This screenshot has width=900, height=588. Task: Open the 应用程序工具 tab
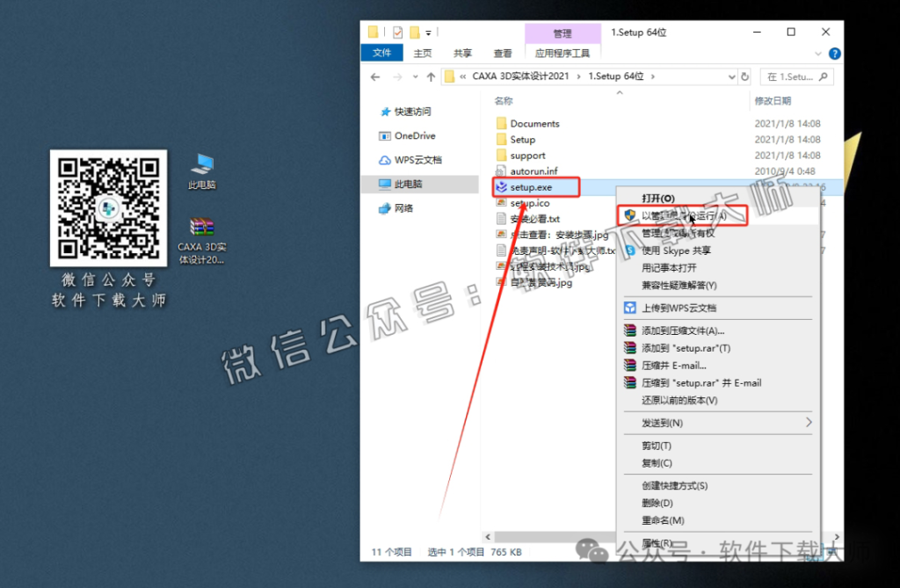pyautogui.click(x=562, y=54)
